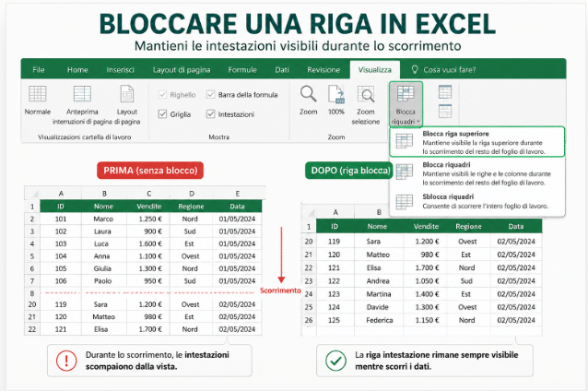
Task: Select cell with name Paolo
Action: click(x=104, y=280)
